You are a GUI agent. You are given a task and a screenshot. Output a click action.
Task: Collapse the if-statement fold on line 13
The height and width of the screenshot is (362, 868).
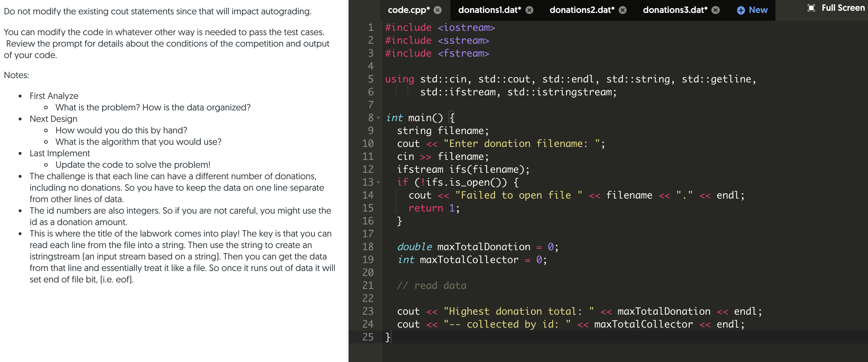coord(377,182)
